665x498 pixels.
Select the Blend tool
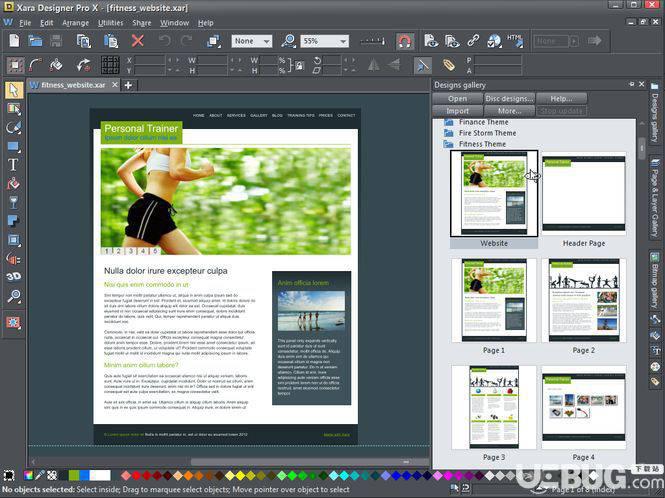(x=14, y=258)
